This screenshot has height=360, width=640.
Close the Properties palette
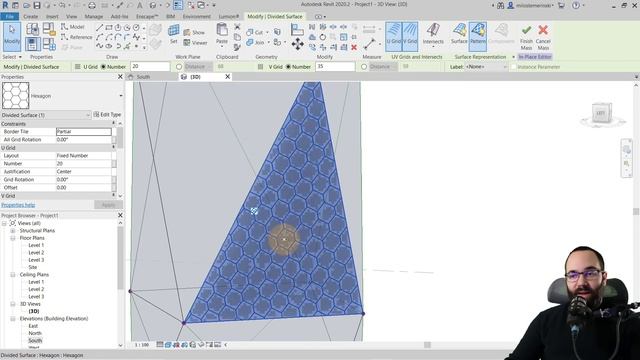click(120, 77)
